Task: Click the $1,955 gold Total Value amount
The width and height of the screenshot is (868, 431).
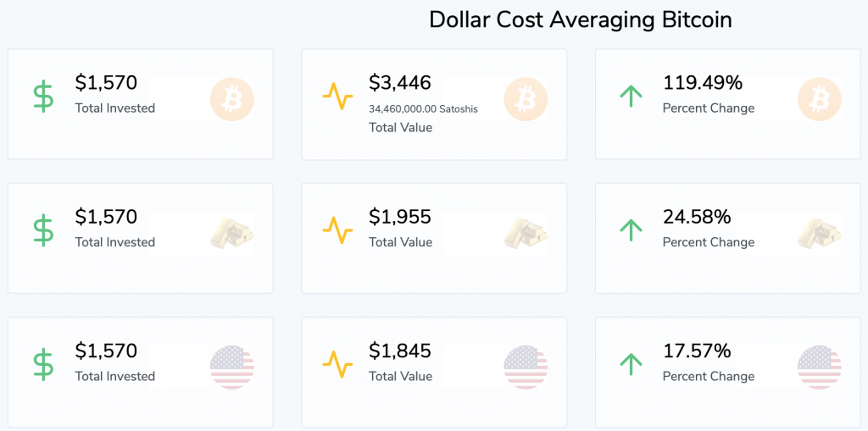Action: coord(400,217)
